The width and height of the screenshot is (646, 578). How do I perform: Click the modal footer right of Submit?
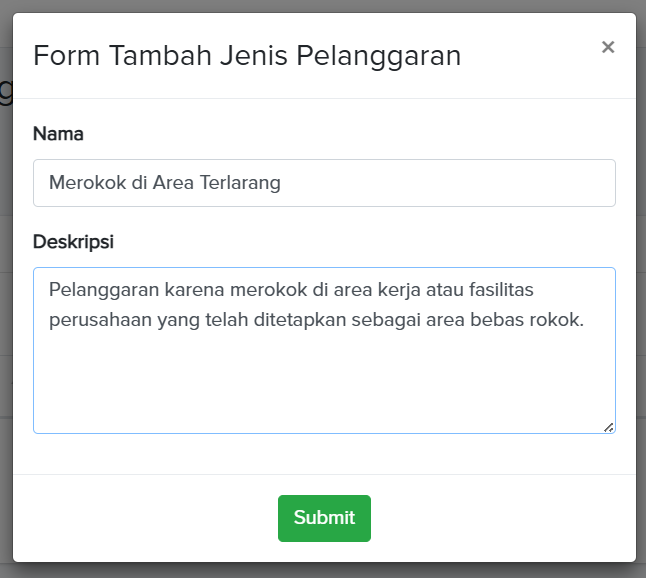pos(500,518)
